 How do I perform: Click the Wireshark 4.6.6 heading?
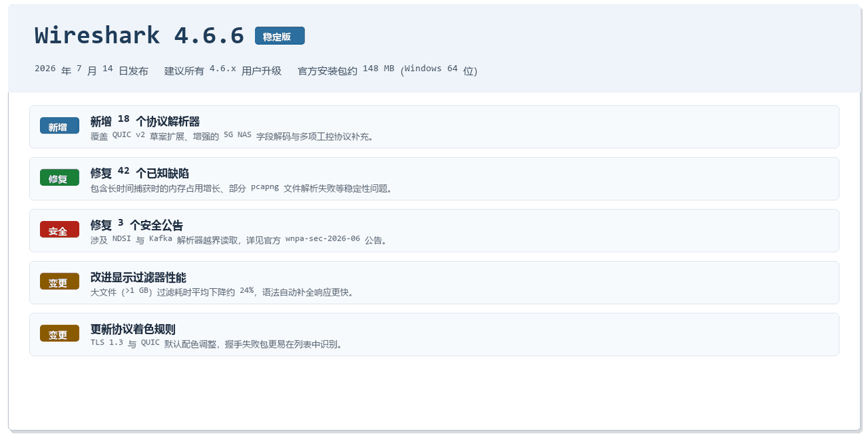pyautogui.click(x=139, y=35)
